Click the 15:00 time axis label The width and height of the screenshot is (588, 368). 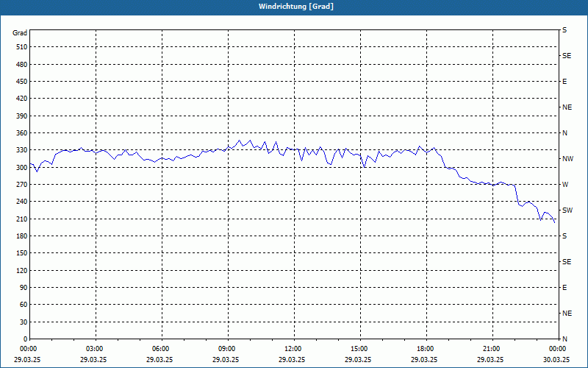(x=359, y=349)
